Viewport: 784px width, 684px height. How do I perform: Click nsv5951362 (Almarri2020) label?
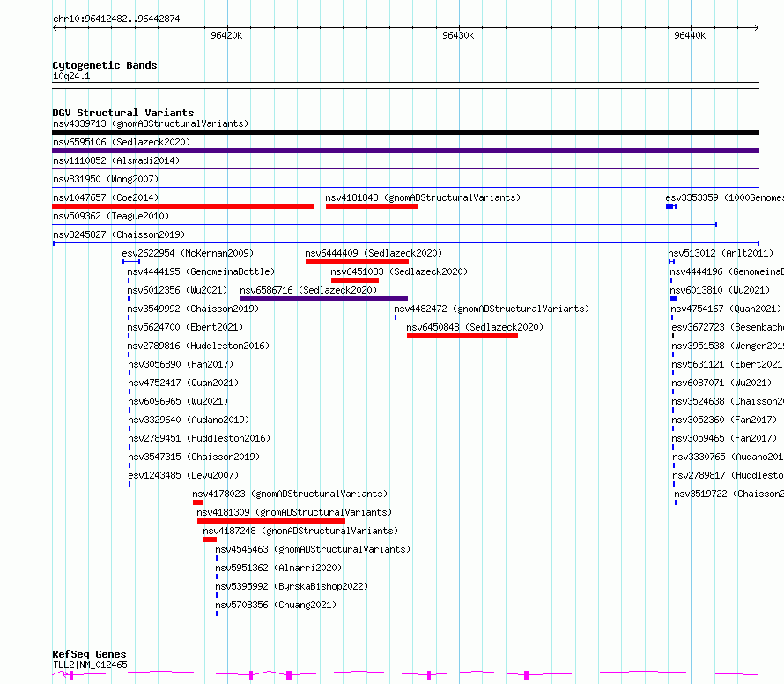(x=278, y=568)
